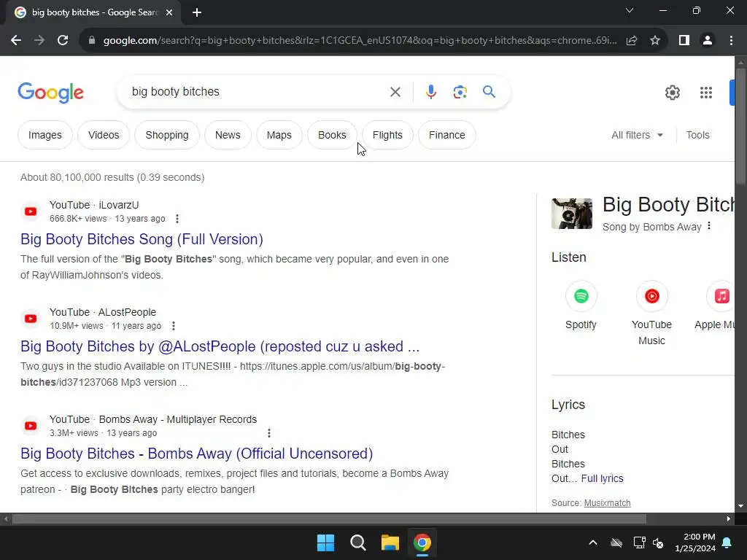Listen on YouTube Music
The height and width of the screenshot is (560, 747).
pos(651,314)
